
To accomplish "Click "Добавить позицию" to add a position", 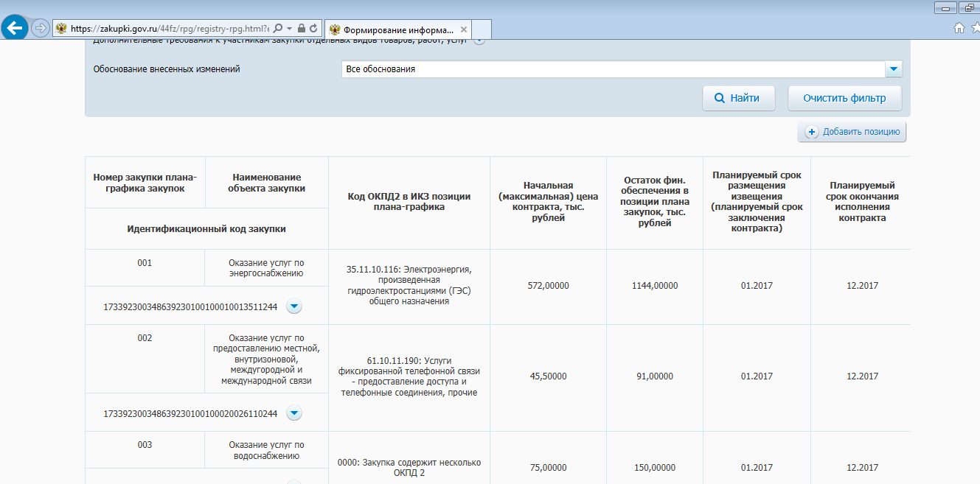I will pos(852,132).
